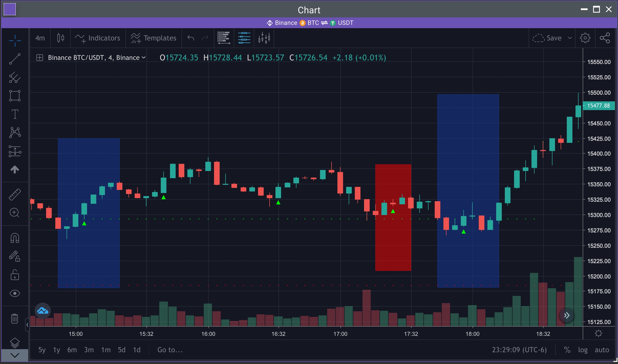
Task: Open the Indicators menu
Action: point(98,38)
